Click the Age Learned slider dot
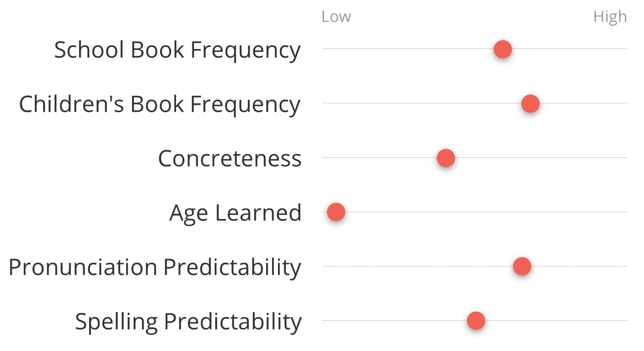This screenshot has height=351, width=644. pos(336,212)
